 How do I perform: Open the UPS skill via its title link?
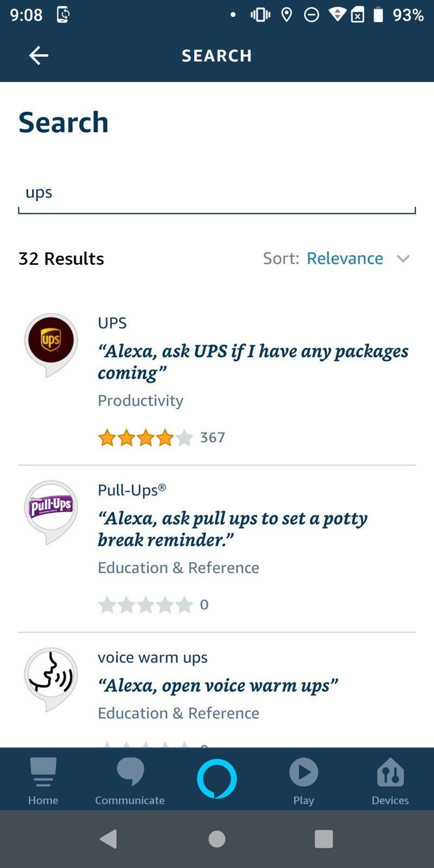pyautogui.click(x=112, y=323)
